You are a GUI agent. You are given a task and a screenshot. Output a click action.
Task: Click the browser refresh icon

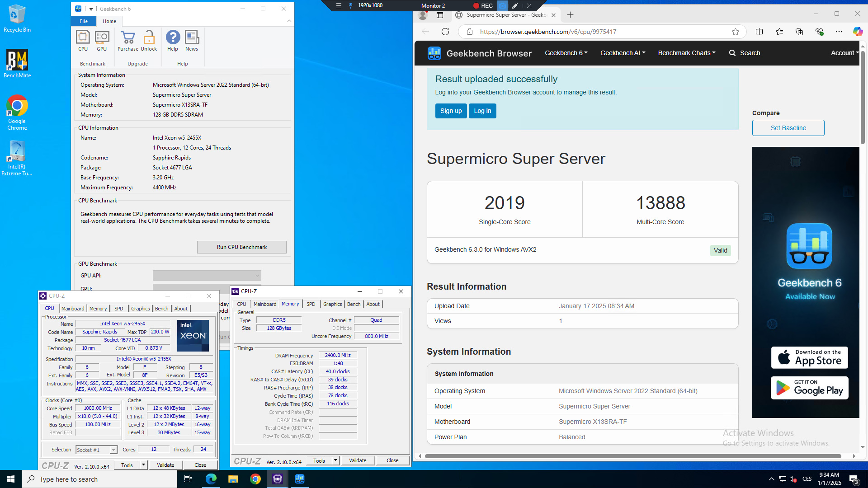tap(445, 32)
